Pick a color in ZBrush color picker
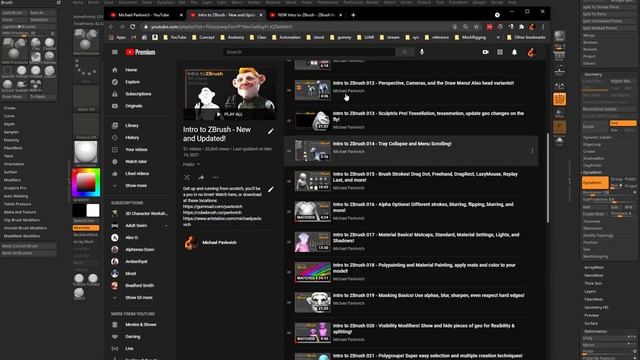640x360 pixels. (86, 182)
